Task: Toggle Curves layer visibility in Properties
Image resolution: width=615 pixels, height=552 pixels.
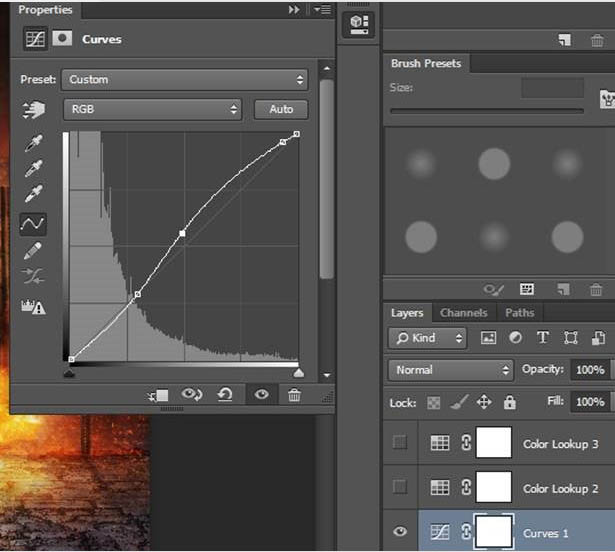Action: tap(262, 394)
